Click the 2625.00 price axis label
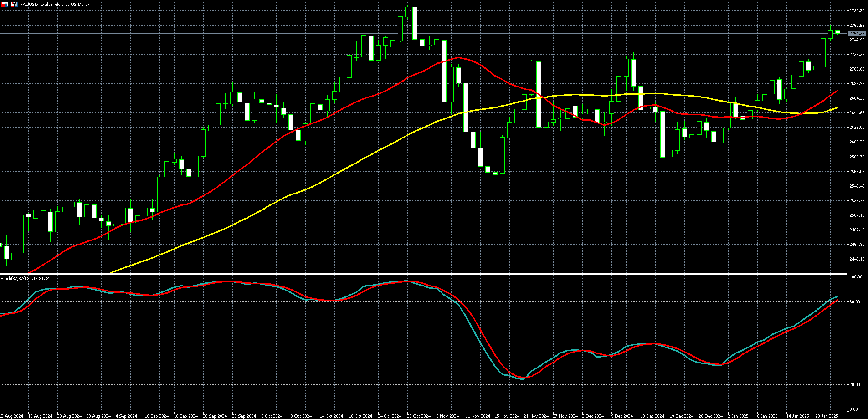This screenshot has width=868, height=419. 857,128
